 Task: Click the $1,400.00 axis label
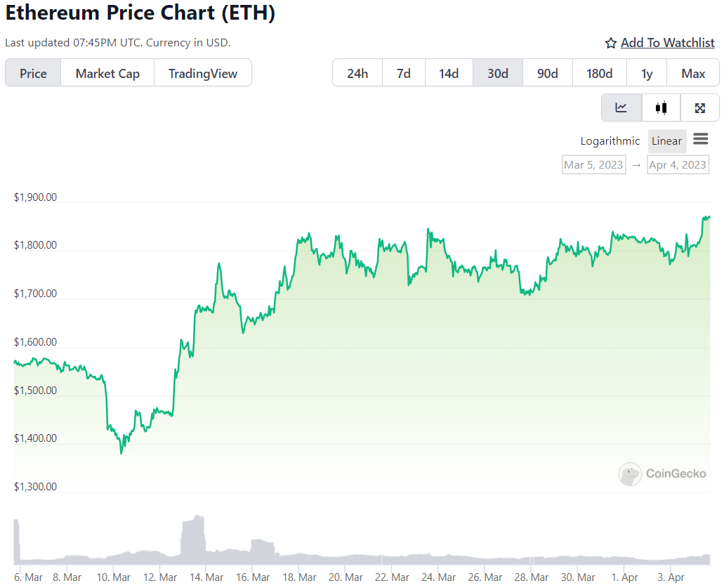click(x=36, y=438)
